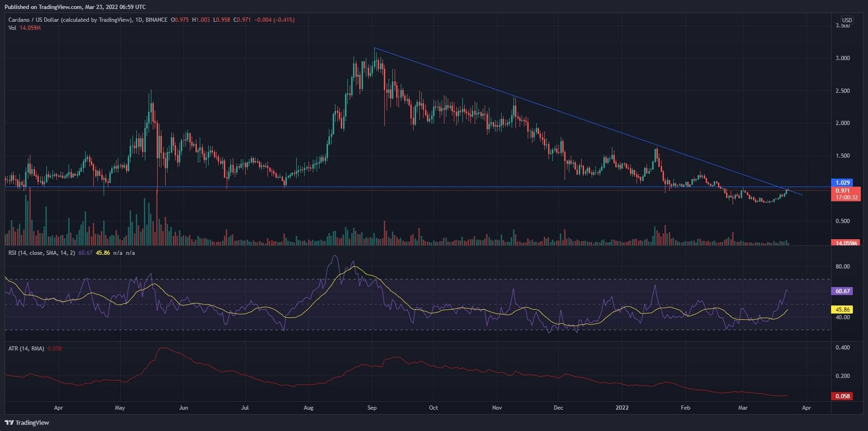Select the Vol indicator label

(12, 27)
